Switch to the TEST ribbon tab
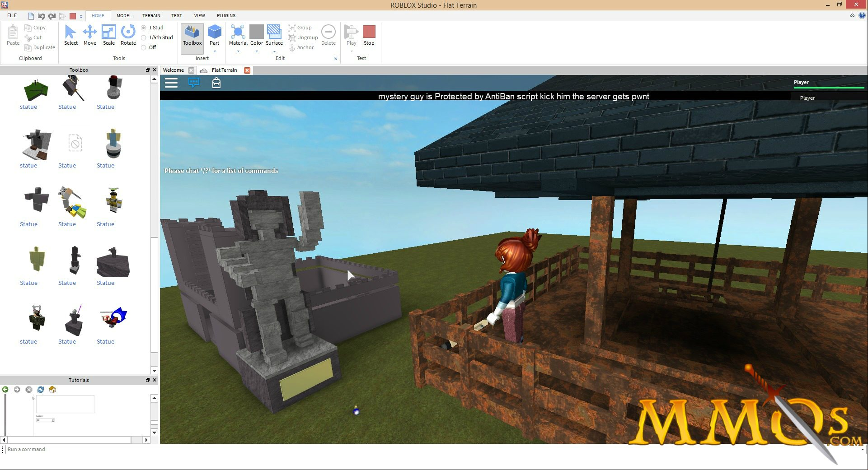 [177, 15]
